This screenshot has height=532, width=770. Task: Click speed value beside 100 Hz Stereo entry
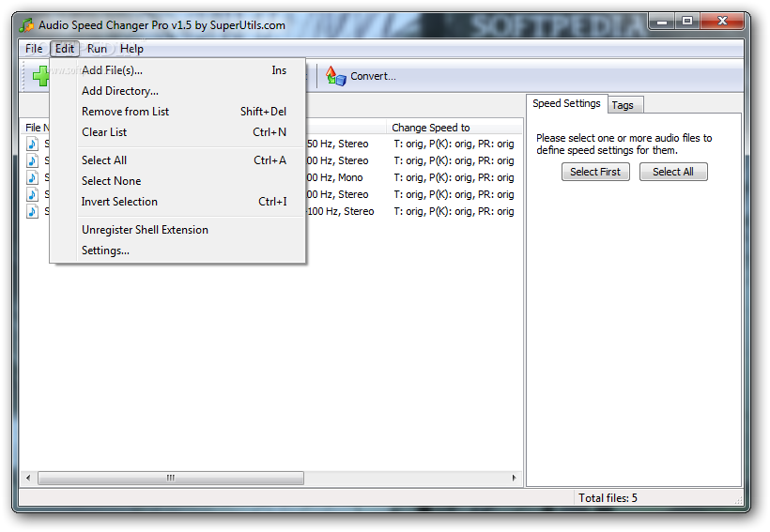tap(454, 211)
